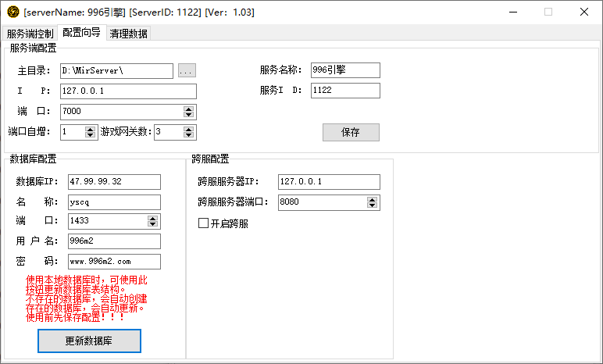Focus the 数据库IP input field

click(114, 182)
